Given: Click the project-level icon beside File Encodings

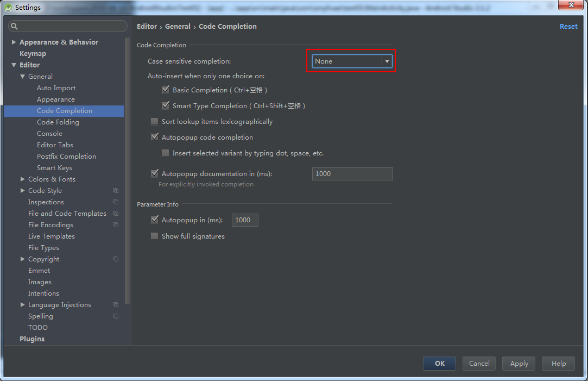Looking at the screenshot, I should tap(116, 225).
